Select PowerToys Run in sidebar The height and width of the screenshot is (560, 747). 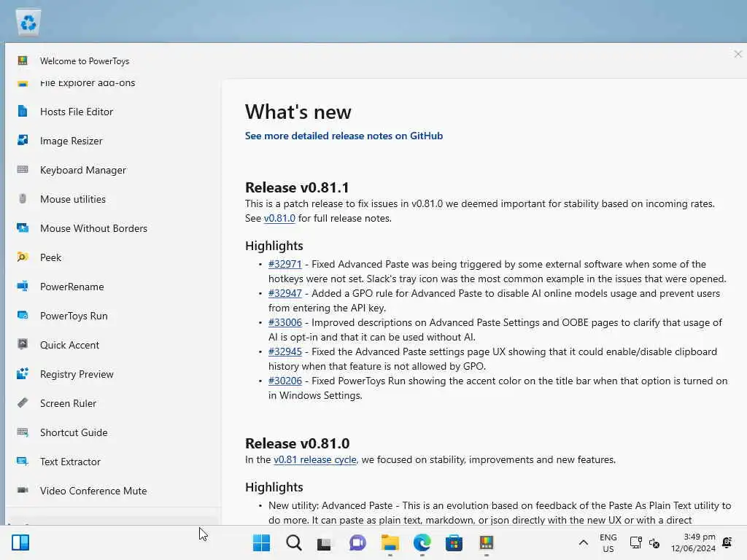click(x=113, y=316)
